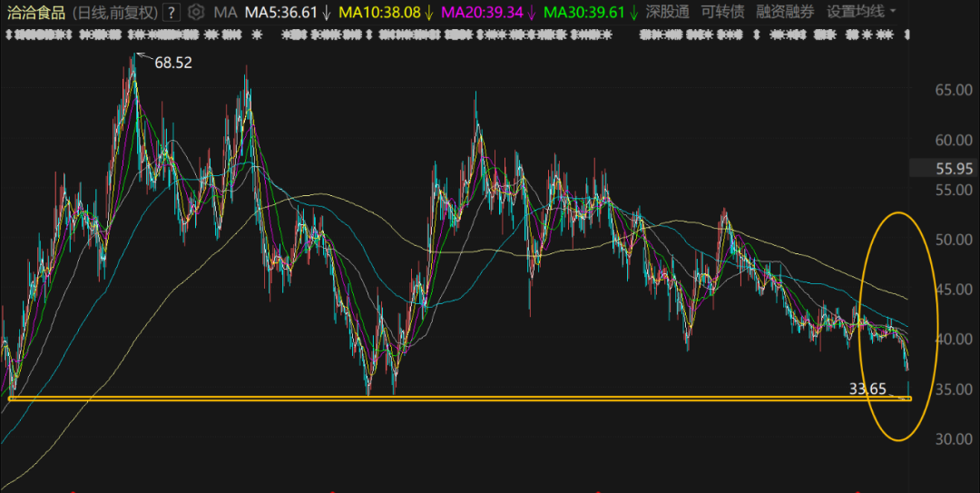Image resolution: width=980 pixels, height=493 pixels.
Task: Toggle the MA5 white moving average
Action: [x=281, y=13]
